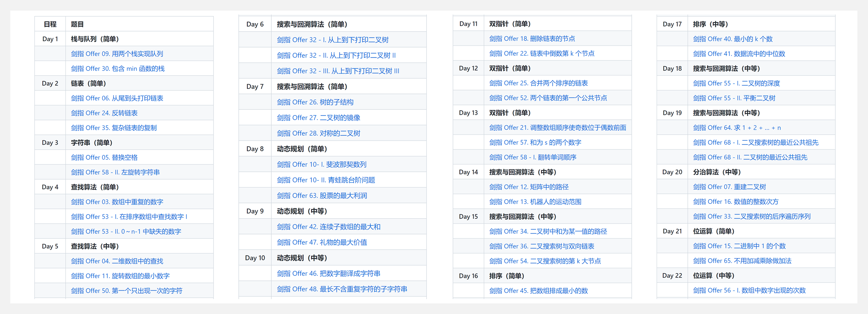Open 剑指 Offer 25. 合并两个排序的链表

[538, 83]
